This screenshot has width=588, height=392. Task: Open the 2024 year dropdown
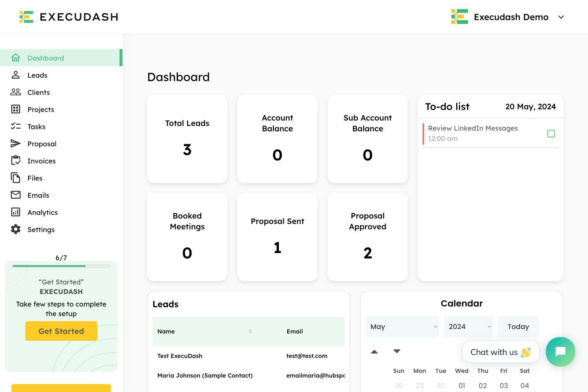coord(468,326)
